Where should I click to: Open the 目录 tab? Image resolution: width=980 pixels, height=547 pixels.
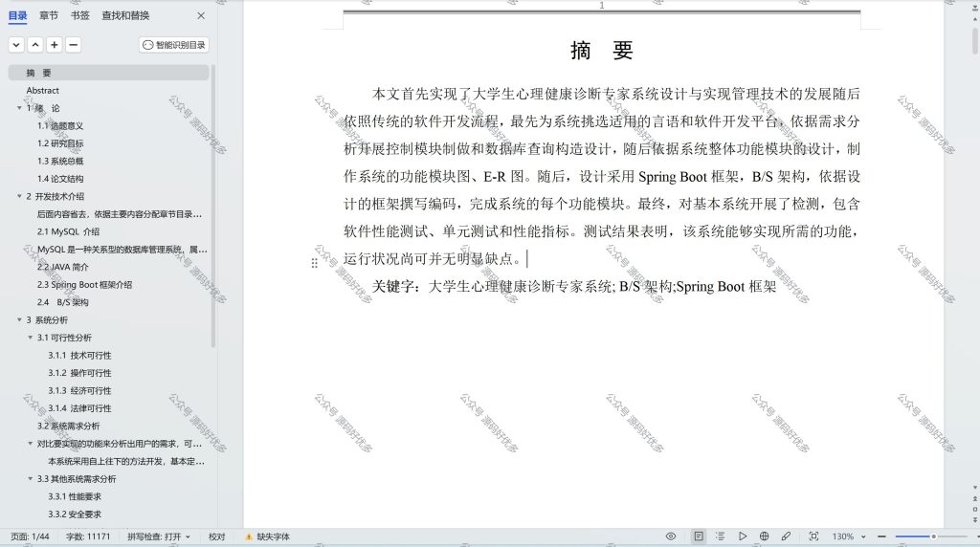point(17,15)
